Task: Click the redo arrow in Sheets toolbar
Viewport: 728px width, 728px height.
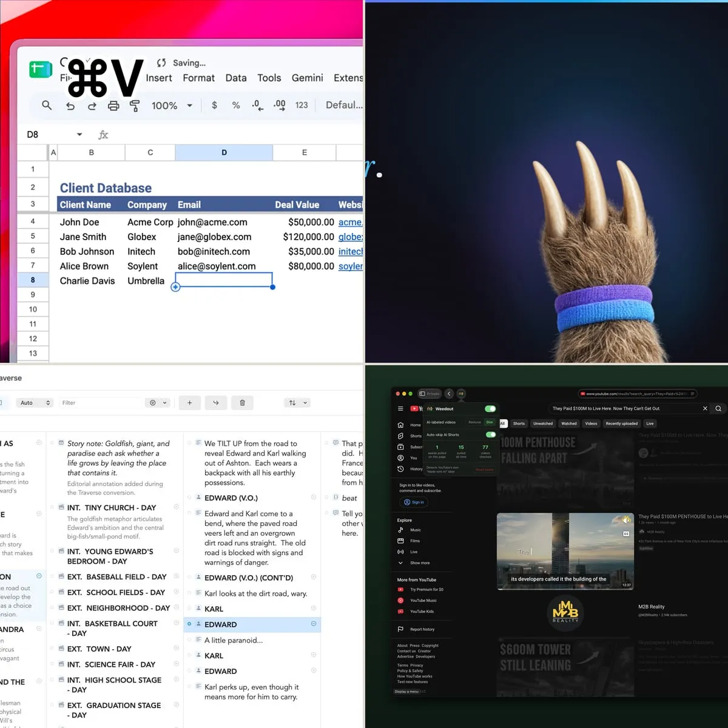Action: 92,106
